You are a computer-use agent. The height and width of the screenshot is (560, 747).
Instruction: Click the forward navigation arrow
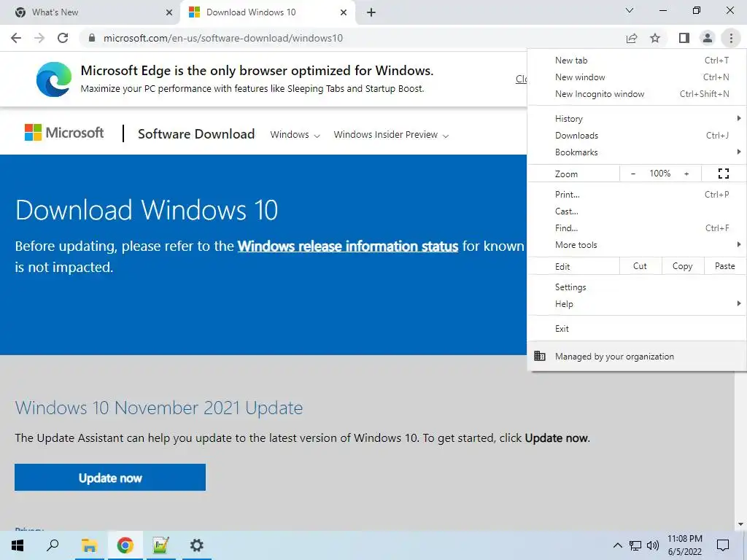39,38
